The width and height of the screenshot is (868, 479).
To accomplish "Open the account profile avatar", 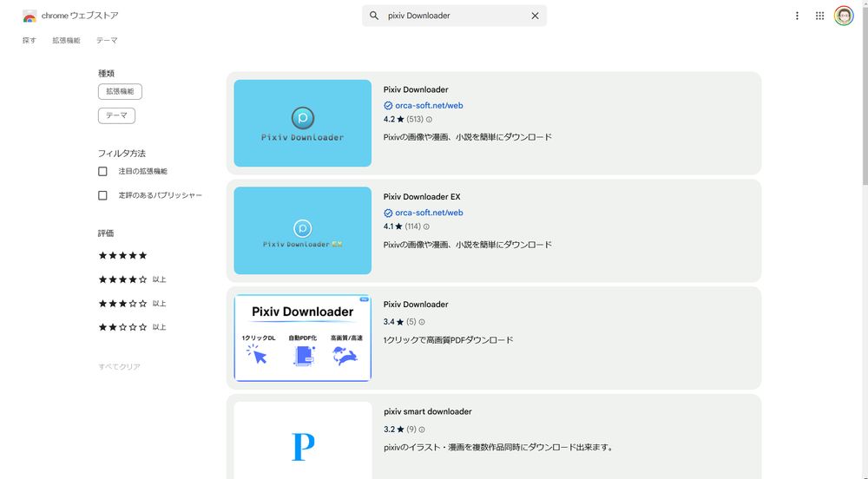I will (844, 16).
